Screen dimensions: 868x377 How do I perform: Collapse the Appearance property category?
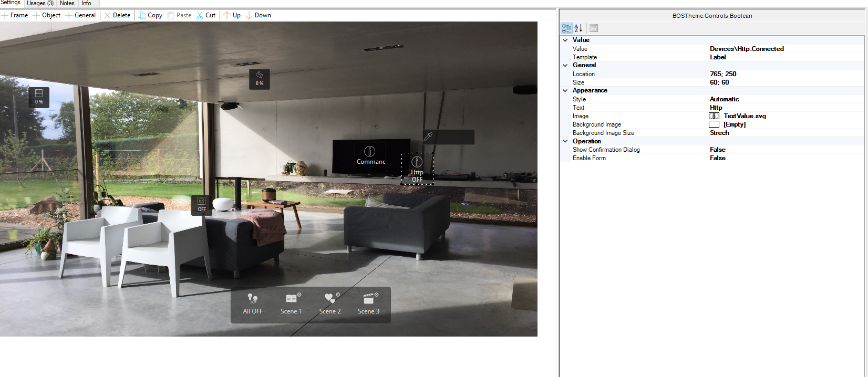pos(565,90)
